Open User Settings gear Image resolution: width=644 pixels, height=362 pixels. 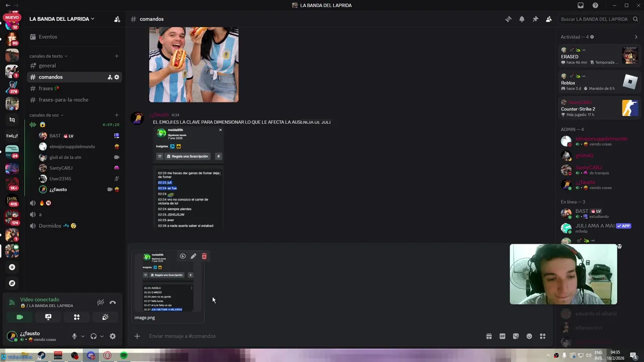coord(113,336)
